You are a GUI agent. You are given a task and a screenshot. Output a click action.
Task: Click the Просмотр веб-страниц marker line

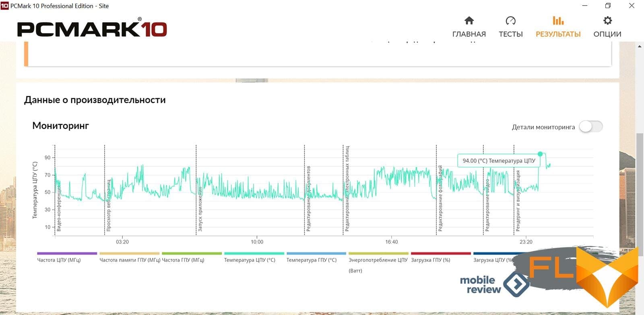tap(105, 190)
